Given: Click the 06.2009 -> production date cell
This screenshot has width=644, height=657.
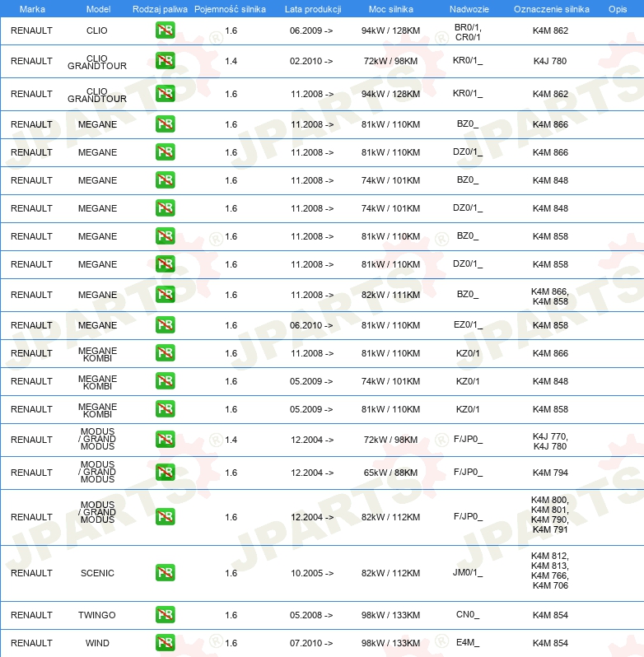Looking at the screenshot, I should click(311, 30).
